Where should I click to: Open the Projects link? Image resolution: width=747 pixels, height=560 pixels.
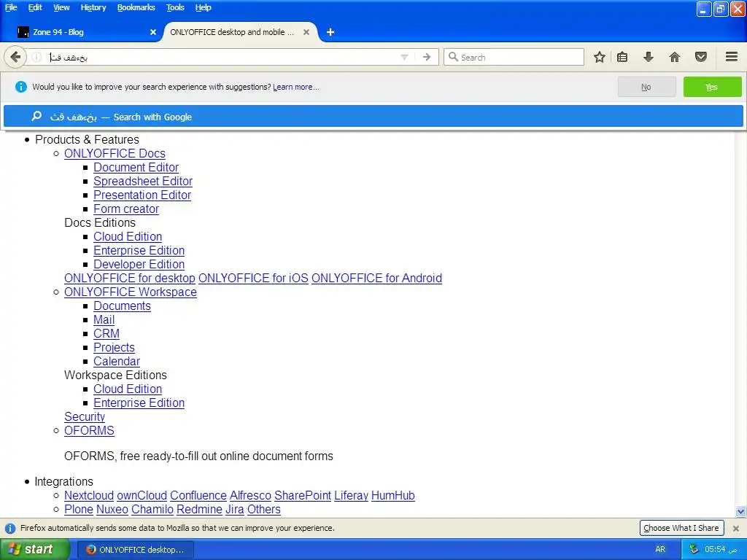pyautogui.click(x=114, y=347)
